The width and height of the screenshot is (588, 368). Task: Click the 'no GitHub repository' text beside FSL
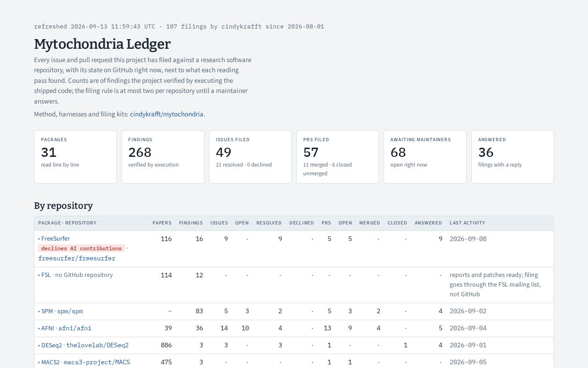(84, 275)
